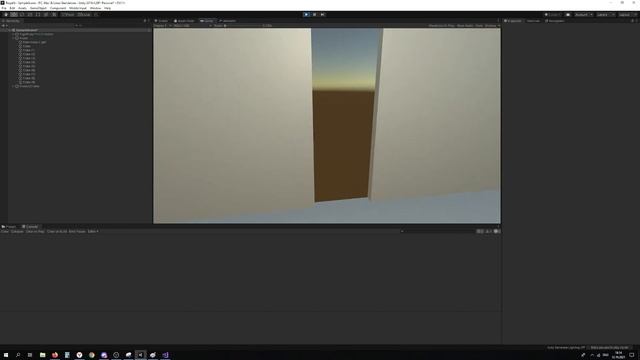Collapse the SampleScene root in Hierarchy
The image size is (640, 360).
[x=10, y=30]
